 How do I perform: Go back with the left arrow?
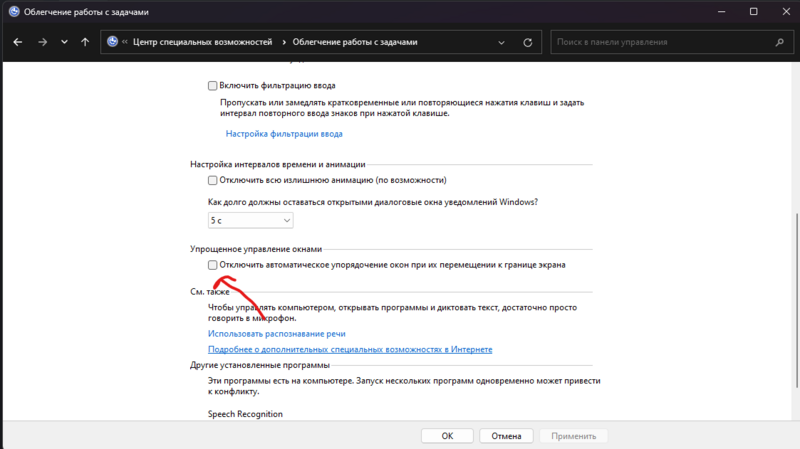[18, 42]
